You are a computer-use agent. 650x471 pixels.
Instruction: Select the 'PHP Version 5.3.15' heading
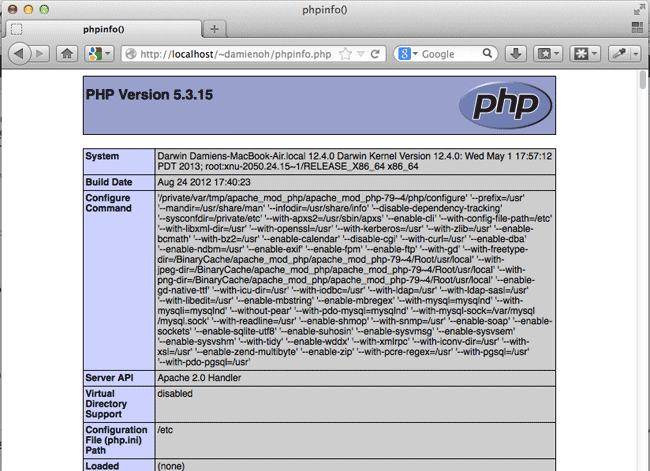(149, 95)
